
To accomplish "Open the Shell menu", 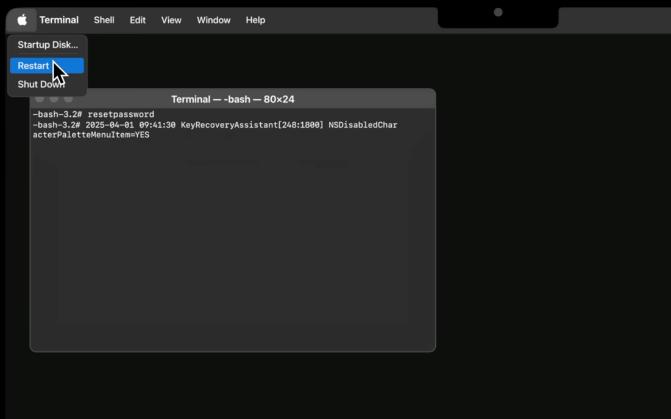I will pos(104,20).
